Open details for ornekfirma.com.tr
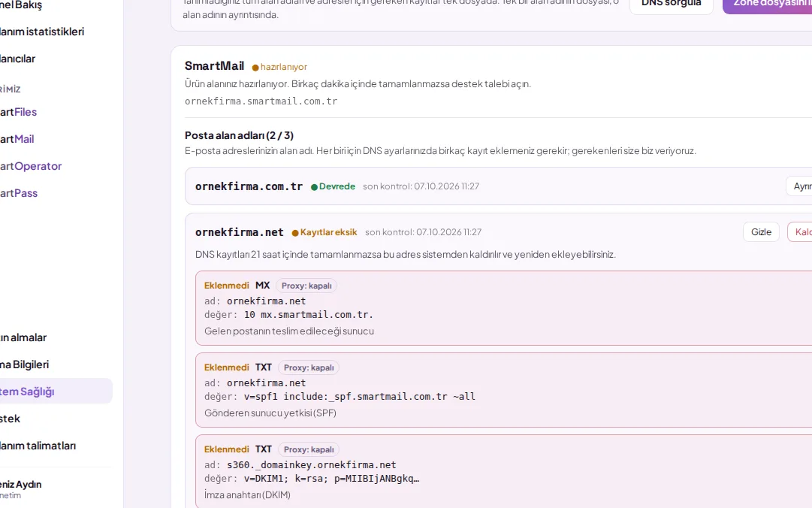 tap(799, 186)
